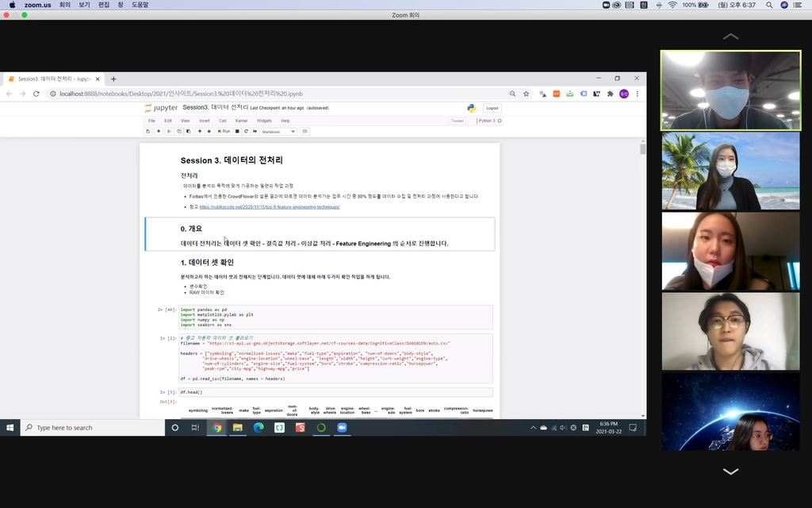812x508 pixels.
Task: Select the earth background participant video
Action: [x=730, y=412]
